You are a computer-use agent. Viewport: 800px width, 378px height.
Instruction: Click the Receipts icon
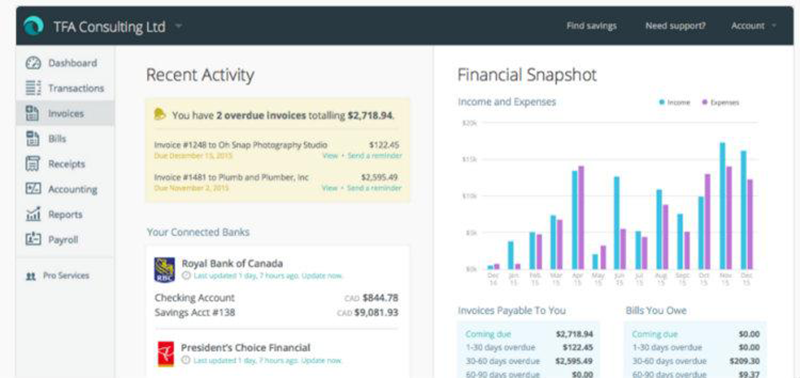tap(33, 164)
